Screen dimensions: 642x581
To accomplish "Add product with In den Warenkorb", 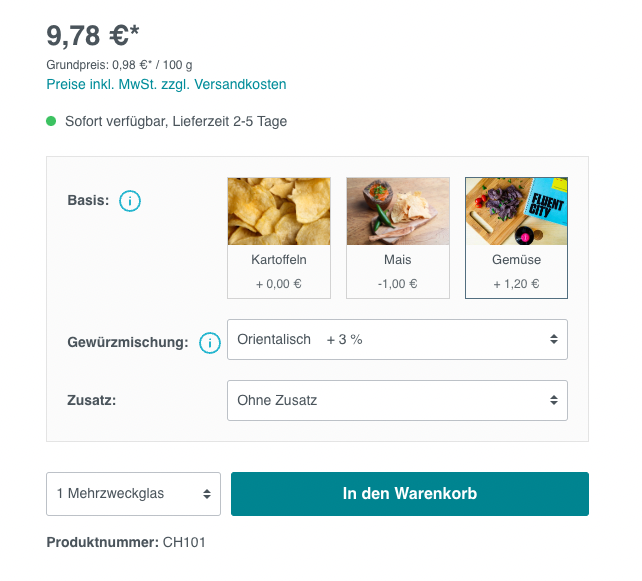I will (409, 494).
